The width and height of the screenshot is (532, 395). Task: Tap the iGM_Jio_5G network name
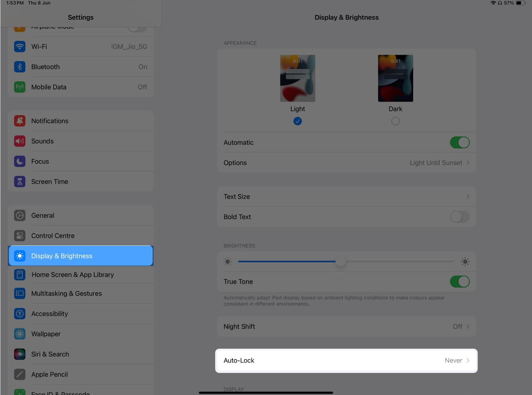pyautogui.click(x=129, y=47)
